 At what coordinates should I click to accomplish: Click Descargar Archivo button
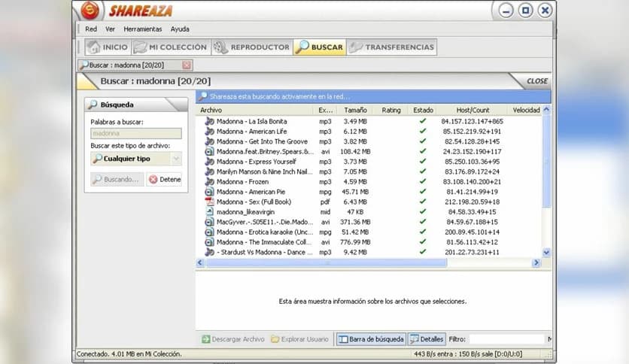pos(233,339)
